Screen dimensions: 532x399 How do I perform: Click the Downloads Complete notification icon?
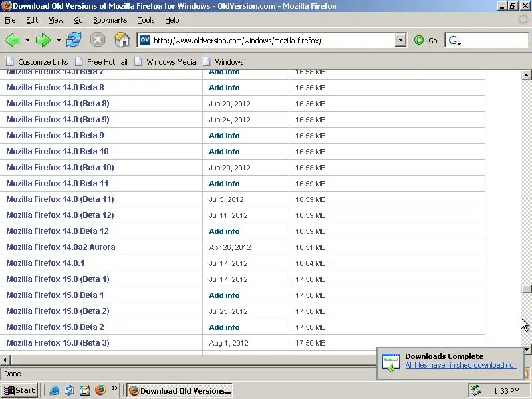[391, 362]
